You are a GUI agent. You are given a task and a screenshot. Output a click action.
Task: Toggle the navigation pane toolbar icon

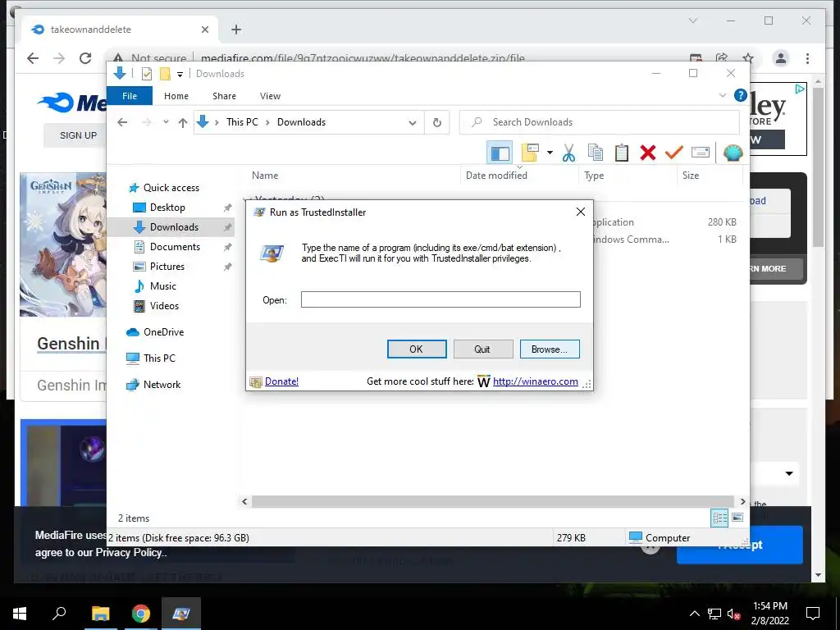pos(500,153)
